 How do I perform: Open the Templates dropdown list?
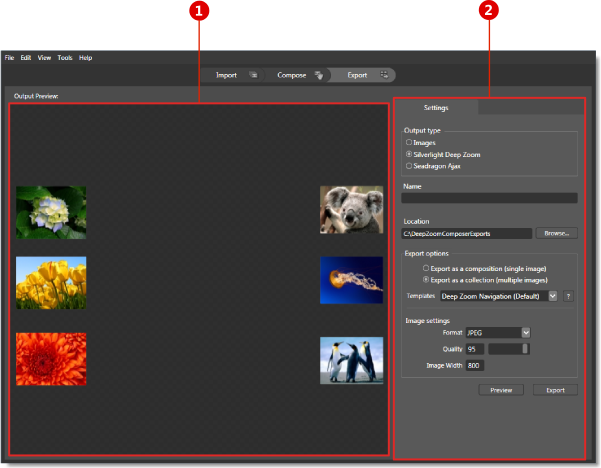552,297
